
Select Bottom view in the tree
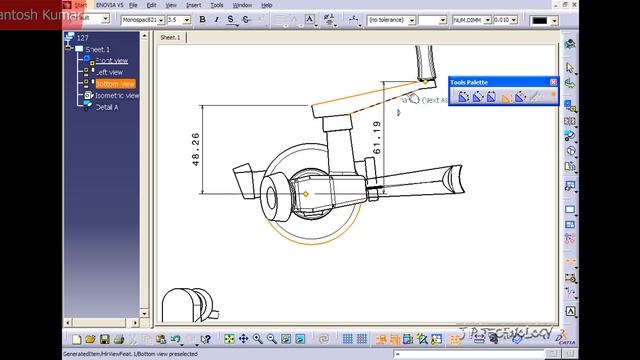tap(115, 84)
